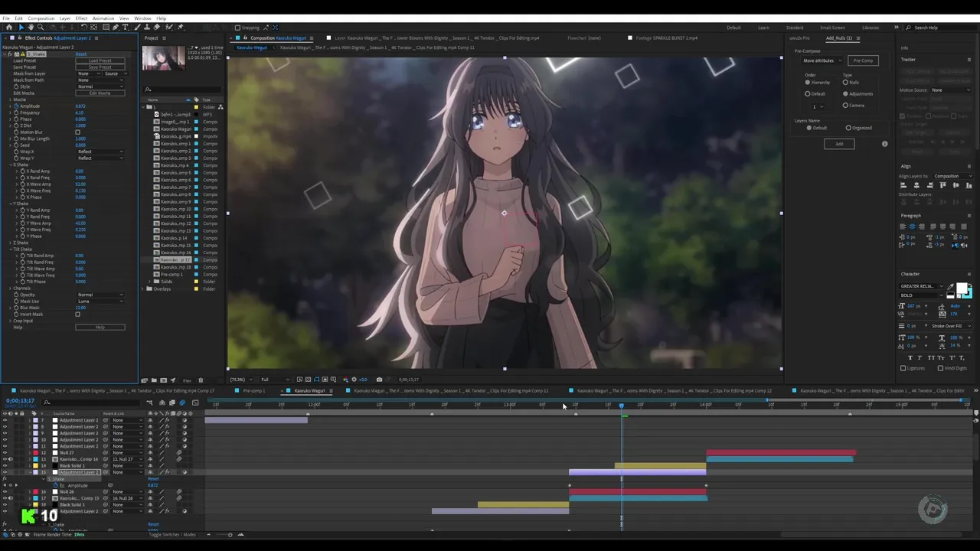This screenshot has width=980, height=551.
Task: Select the Zoom magnifier tool
Action: click(41, 27)
